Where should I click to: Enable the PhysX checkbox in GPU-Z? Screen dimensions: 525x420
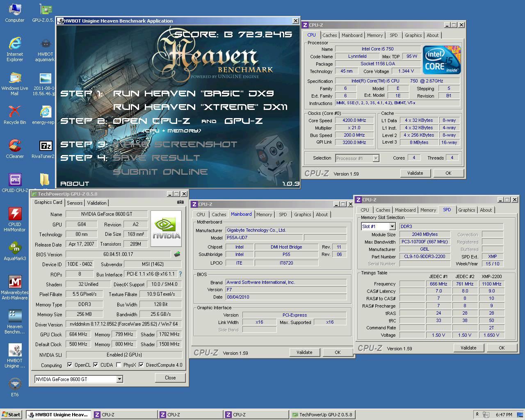pyautogui.click(x=119, y=365)
